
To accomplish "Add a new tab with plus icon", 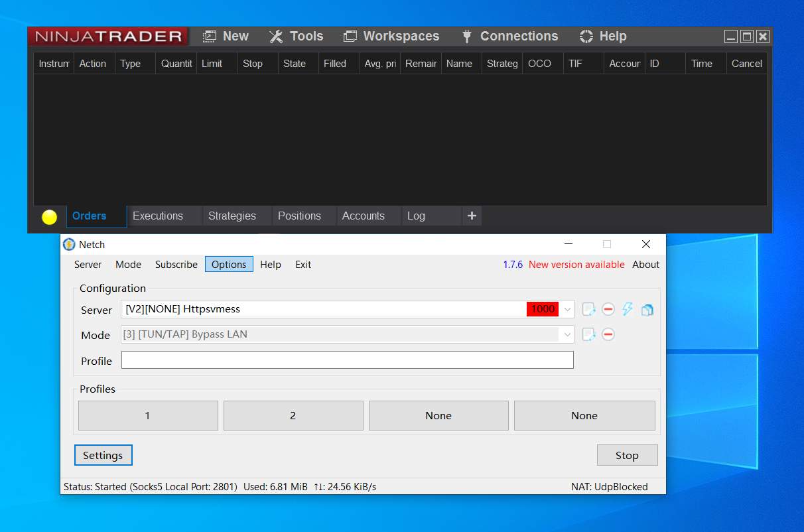I will click(x=472, y=216).
